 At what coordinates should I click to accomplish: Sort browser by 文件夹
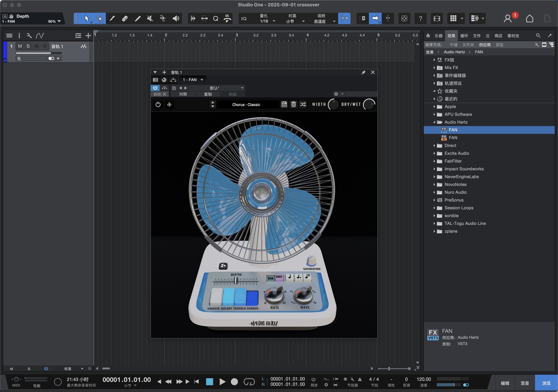coord(468,45)
